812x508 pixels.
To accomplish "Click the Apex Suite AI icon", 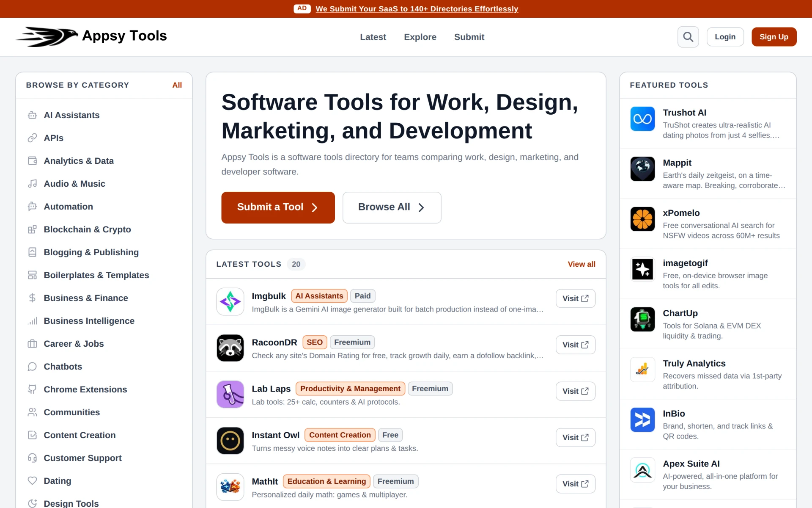I will coord(642,470).
